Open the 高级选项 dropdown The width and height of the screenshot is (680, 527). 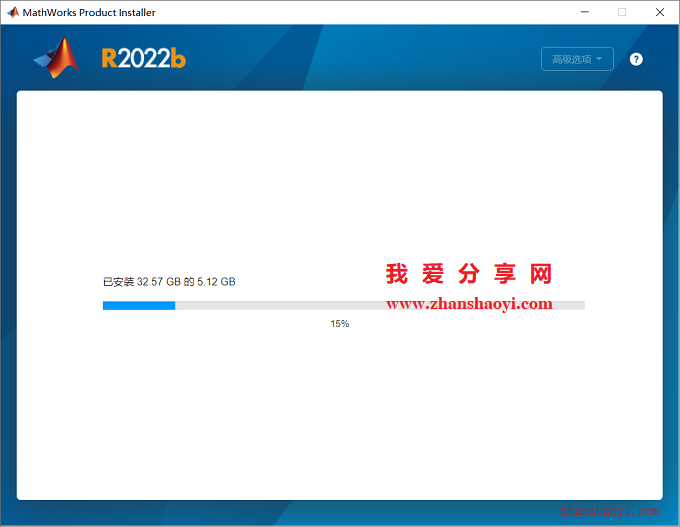tap(577, 59)
